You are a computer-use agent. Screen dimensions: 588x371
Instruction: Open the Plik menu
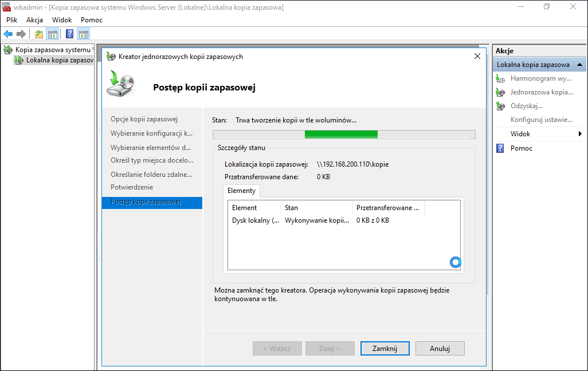pos(11,20)
